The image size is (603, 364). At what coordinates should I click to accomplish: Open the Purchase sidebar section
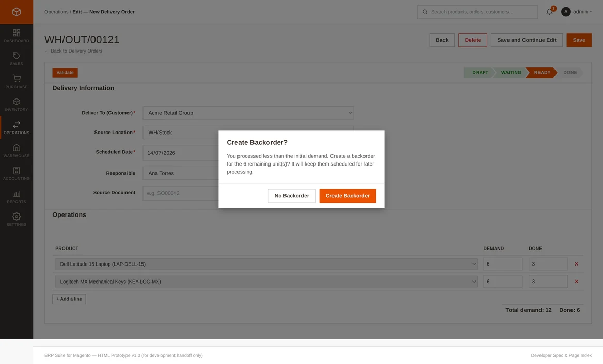(16, 82)
